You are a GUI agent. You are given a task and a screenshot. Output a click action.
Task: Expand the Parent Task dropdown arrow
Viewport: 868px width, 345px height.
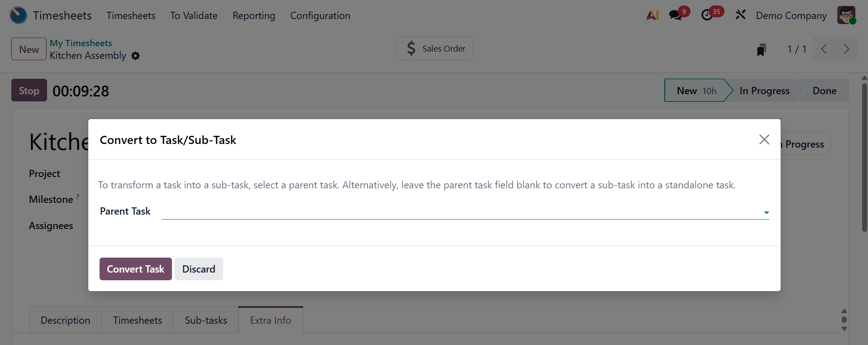[766, 212]
